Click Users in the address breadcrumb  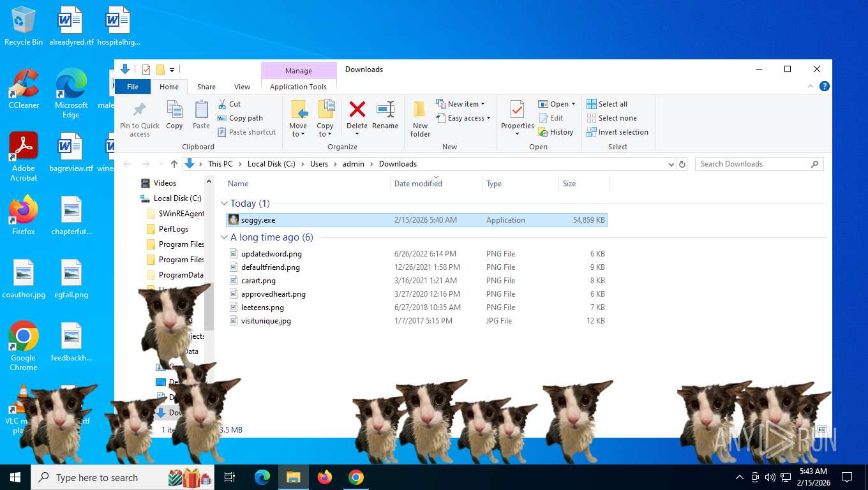[318, 164]
